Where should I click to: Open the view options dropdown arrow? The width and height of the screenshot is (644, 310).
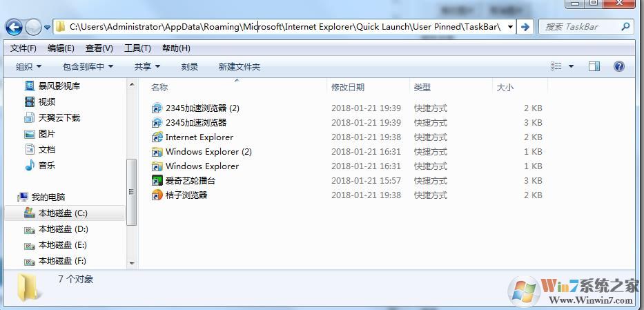[571, 66]
